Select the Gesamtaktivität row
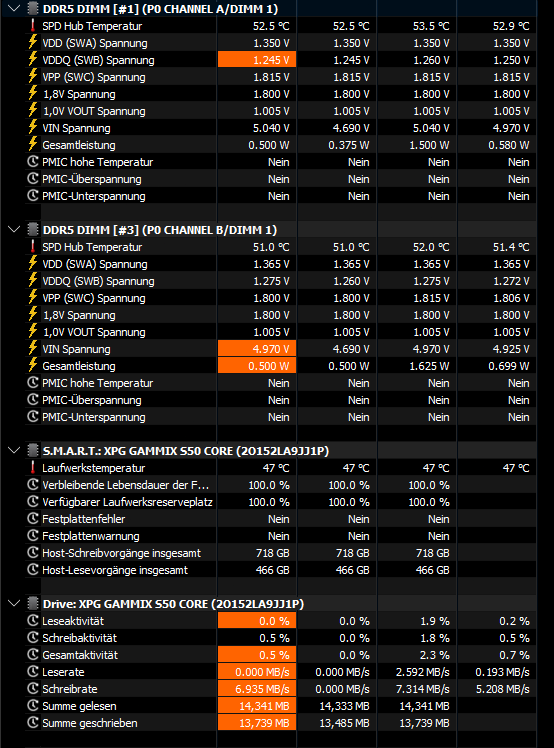 point(281,655)
